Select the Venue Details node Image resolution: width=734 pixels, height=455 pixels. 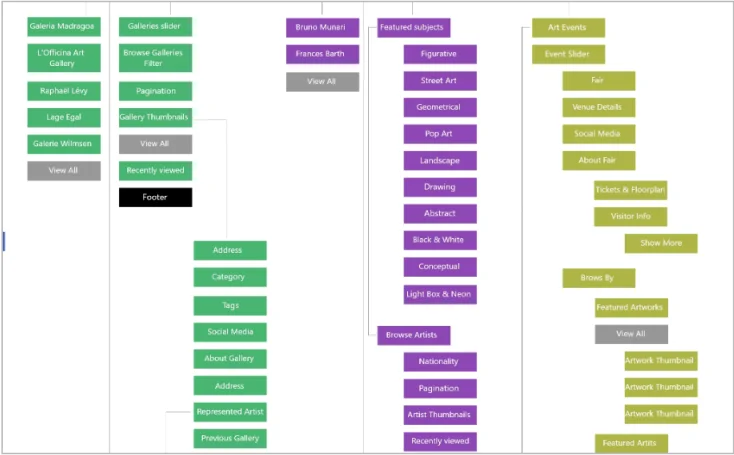tap(598, 107)
